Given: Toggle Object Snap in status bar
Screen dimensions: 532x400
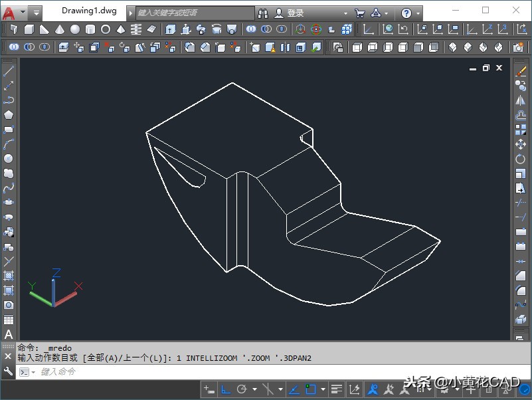Looking at the screenshot, I should coord(311,389).
